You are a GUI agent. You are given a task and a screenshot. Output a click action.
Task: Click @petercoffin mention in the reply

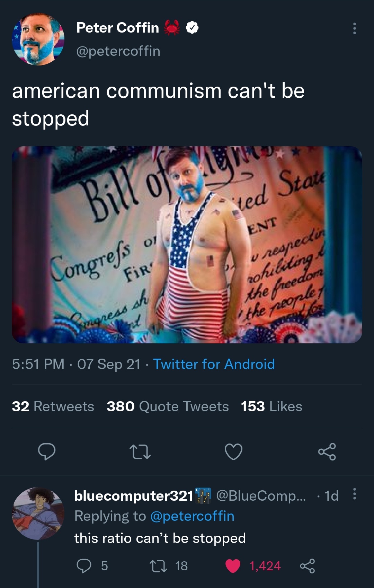click(192, 516)
